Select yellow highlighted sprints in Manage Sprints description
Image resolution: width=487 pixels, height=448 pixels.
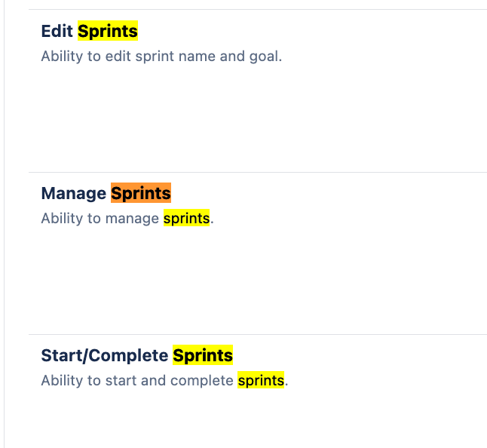(187, 218)
